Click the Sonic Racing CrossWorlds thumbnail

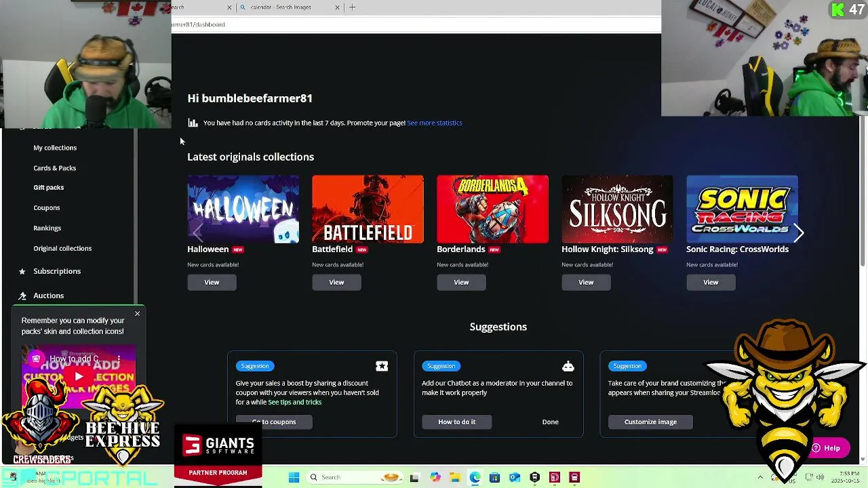click(x=742, y=209)
